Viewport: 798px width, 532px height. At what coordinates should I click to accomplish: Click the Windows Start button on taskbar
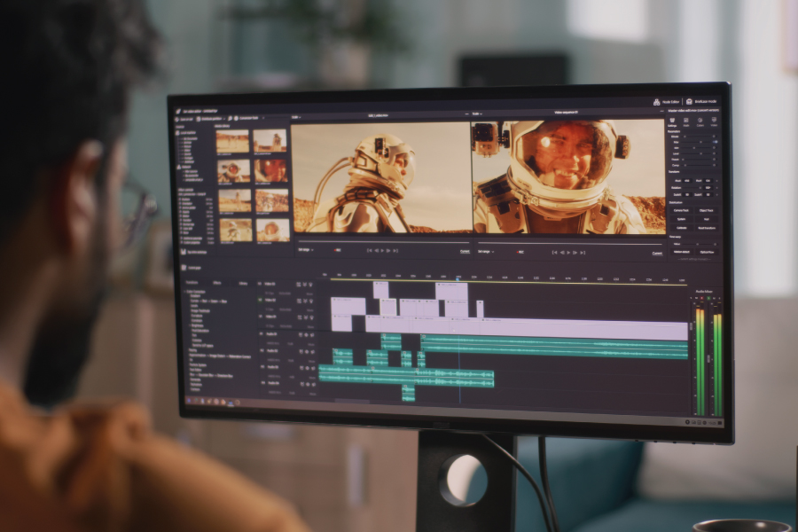click(189, 401)
